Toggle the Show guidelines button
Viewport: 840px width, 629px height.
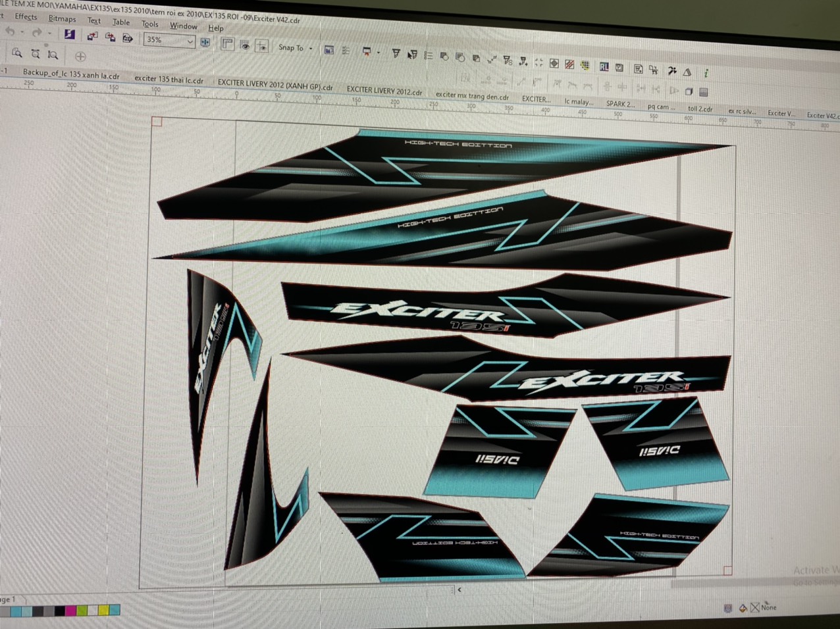[262, 46]
